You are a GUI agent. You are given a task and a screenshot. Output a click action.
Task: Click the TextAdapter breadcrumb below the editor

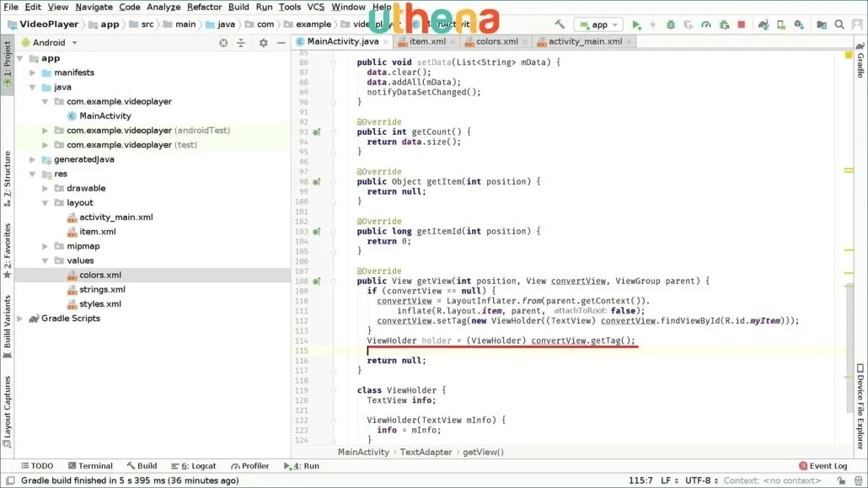point(426,453)
